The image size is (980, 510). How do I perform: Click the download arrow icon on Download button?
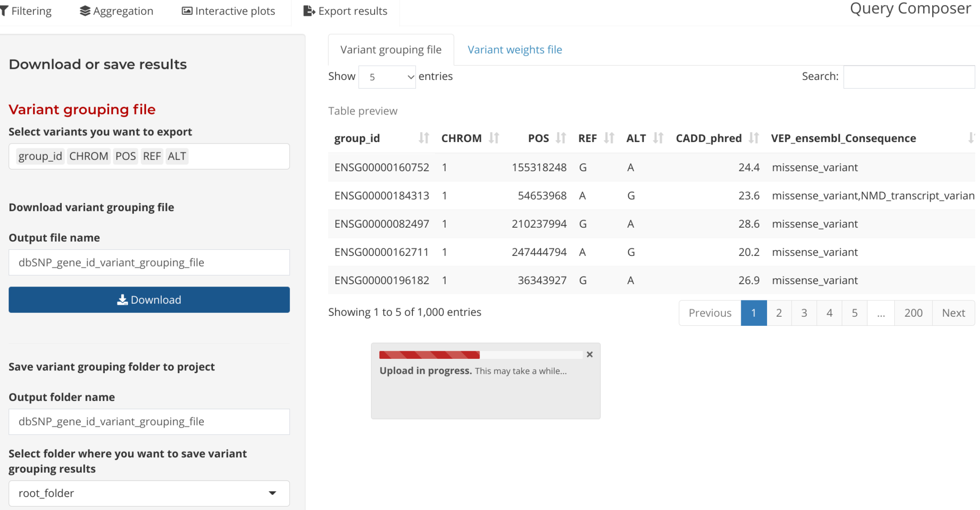click(x=123, y=299)
